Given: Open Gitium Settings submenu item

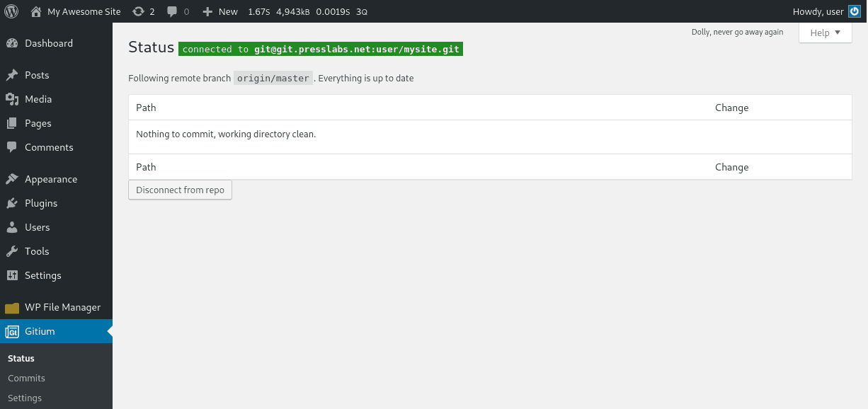Looking at the screenshot, I should tap(25, 398).
